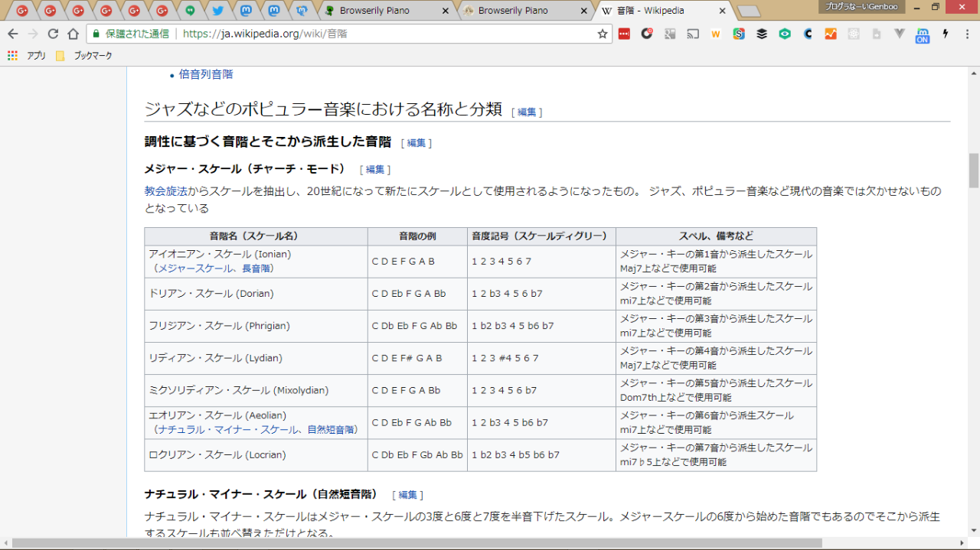Click 編集 beside ナチュラル・マイナー・スケール heading
Image resolution: width=980 pixels, height=550 pixels.
click(x=407, y=495)
